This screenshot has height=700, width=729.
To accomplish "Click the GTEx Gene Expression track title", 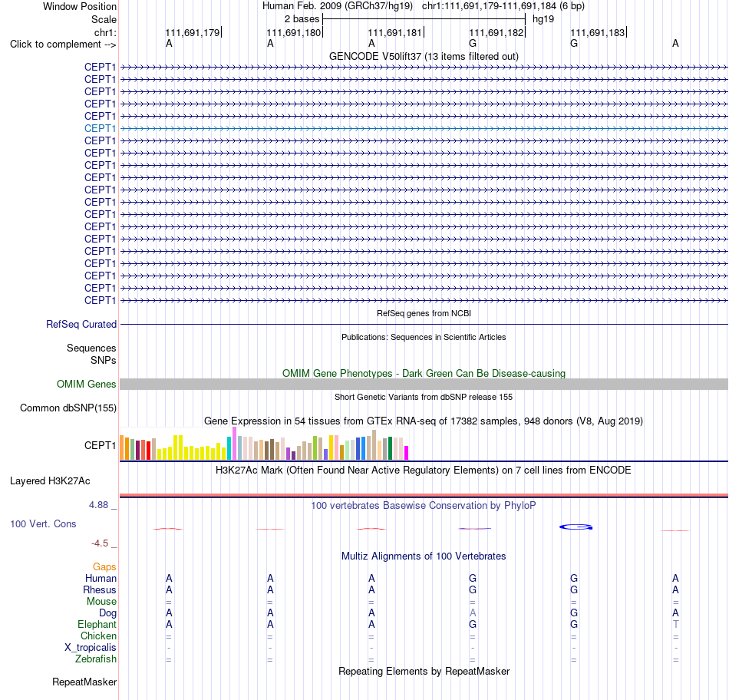I will (424, 421).
